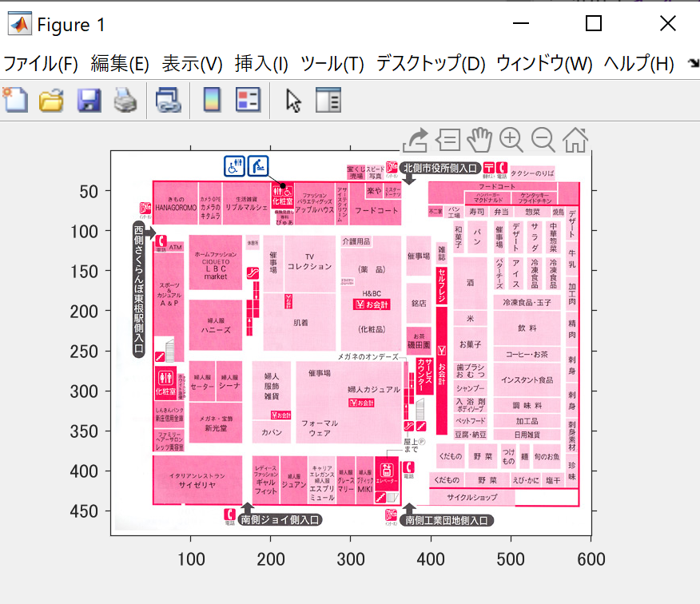The width and height of the screenshot is (700, 604).
Task: Click the wheelchair restroom icon on map
Action: pyautogui.click(x=234, y=166)
